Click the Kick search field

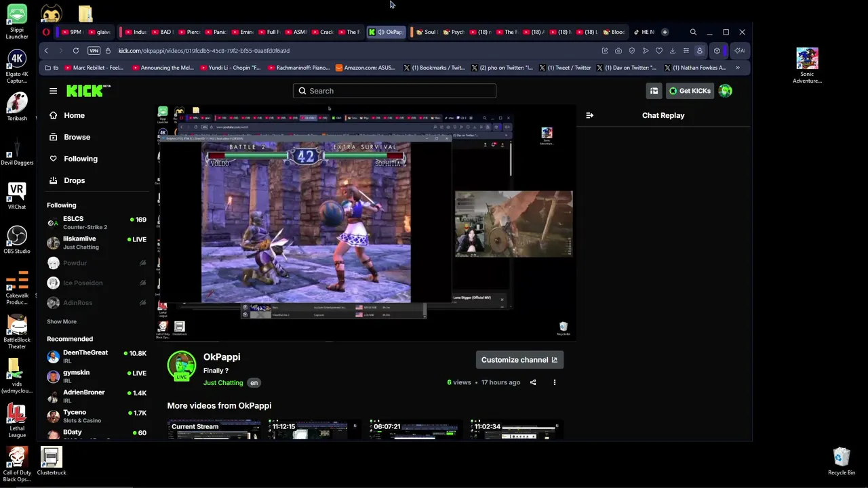pyautogui.click(x=395, y=91)
